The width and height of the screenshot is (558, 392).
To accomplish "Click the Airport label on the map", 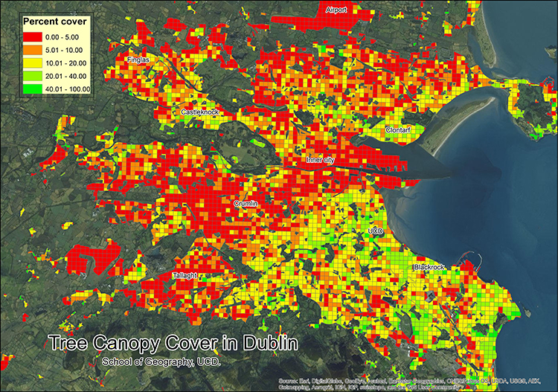I will pos(338,10).
